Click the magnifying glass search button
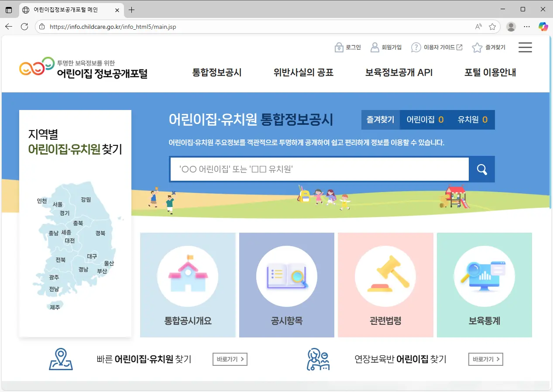553x392 pixels. coord(482,169)
